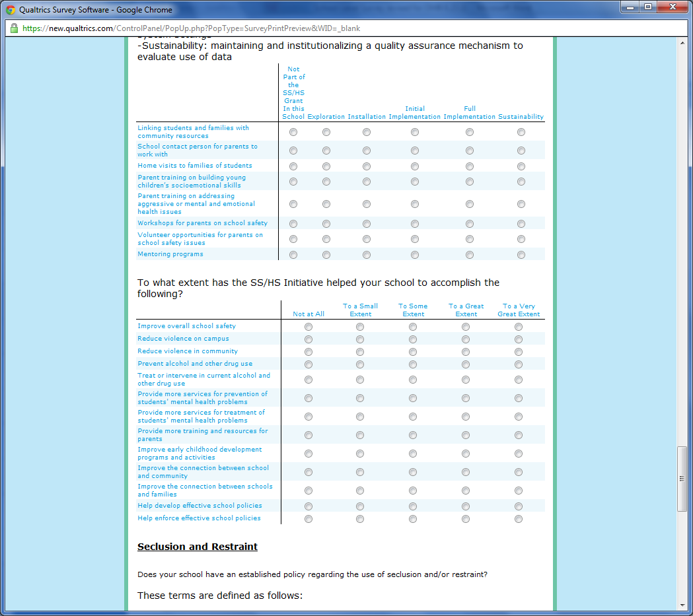The width and height of the screenshot is (693, 616).
Task: Select Not at All for overall school safety
Action: coord(309,327)
